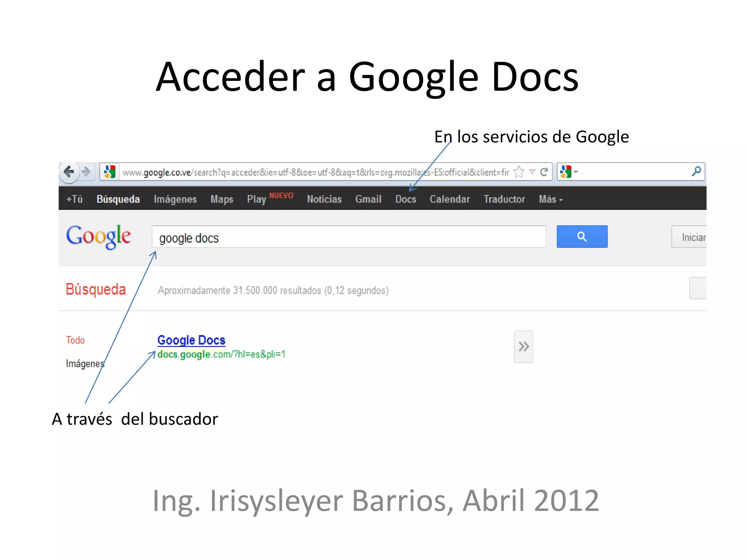
Task: Click the magnifier in browser search box
Action: pyautogui.click(x=696, y=171)
